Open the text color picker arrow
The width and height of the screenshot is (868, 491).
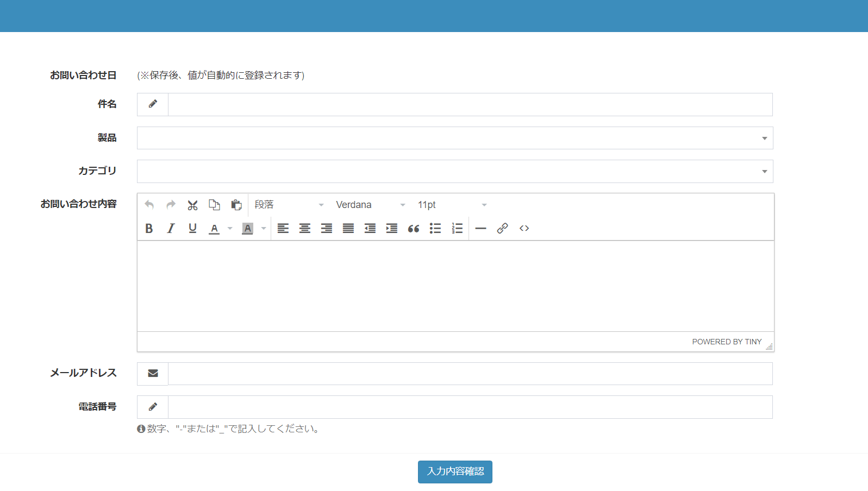click(x=230, y=229)
